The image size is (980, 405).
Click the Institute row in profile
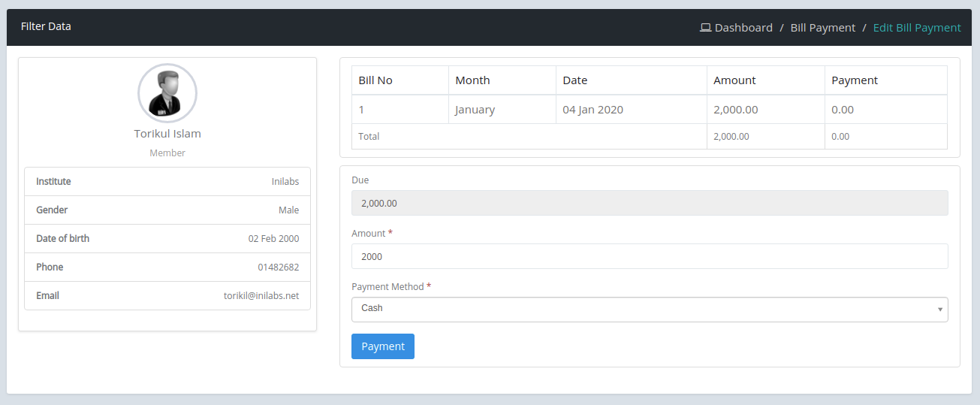[x=167, y=182]
